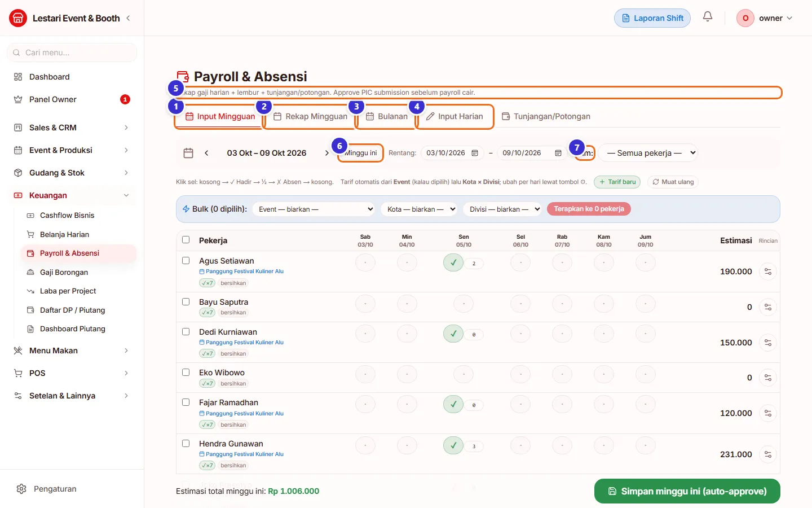Click the Muat ulang button
812x508 pixels.
pyautogui.click(x=673, y=182)
